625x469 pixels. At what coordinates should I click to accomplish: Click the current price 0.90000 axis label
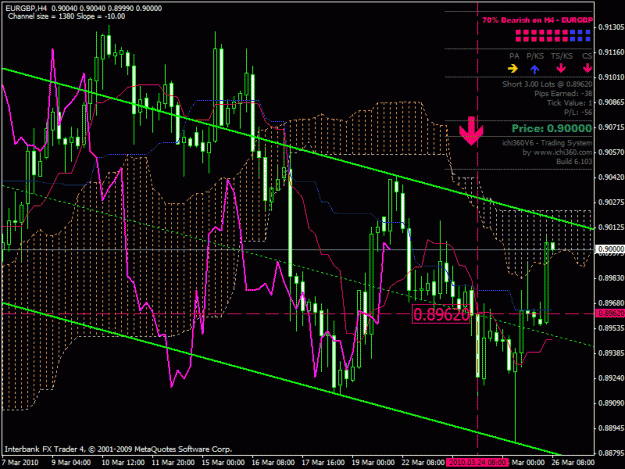[x=609, y=249]
